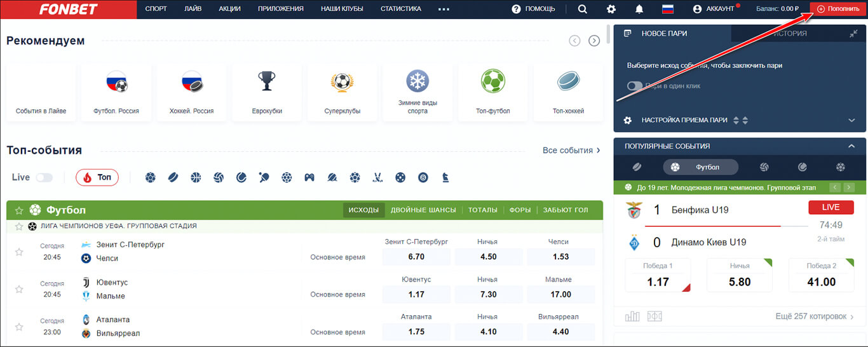Filter top events by crossed hockey sticks icon

coord(377,177)
